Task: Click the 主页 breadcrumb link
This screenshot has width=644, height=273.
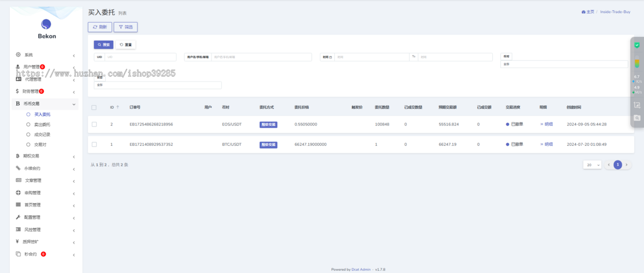Action: 588,12
